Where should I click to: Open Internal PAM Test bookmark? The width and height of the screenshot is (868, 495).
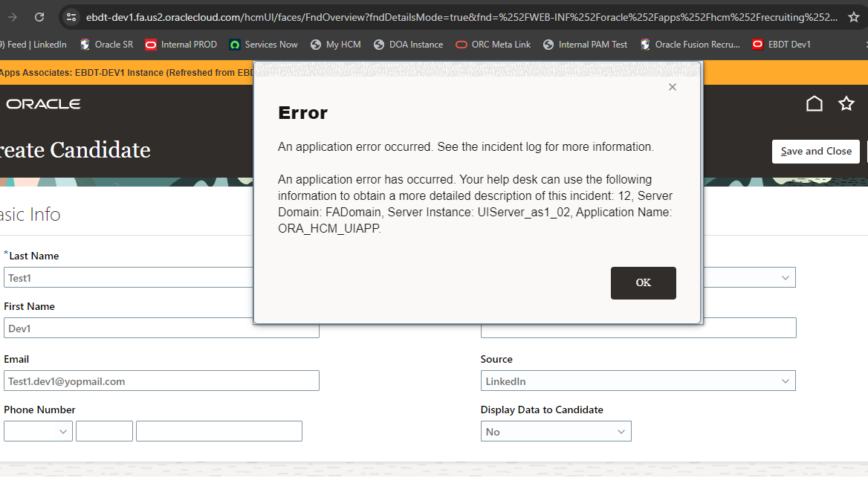(585, 45)
